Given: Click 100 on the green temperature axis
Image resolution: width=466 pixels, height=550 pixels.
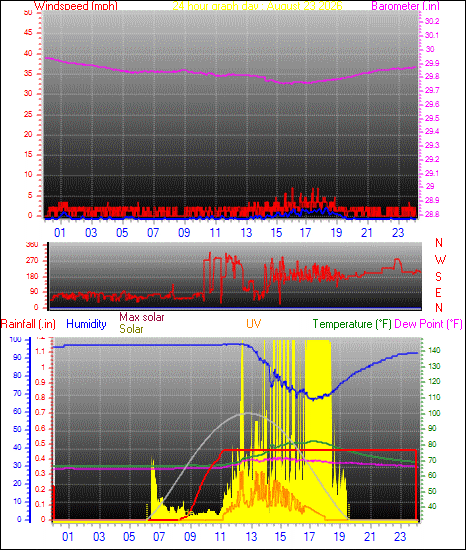Looking at the screenshot, I should (434, 413).
